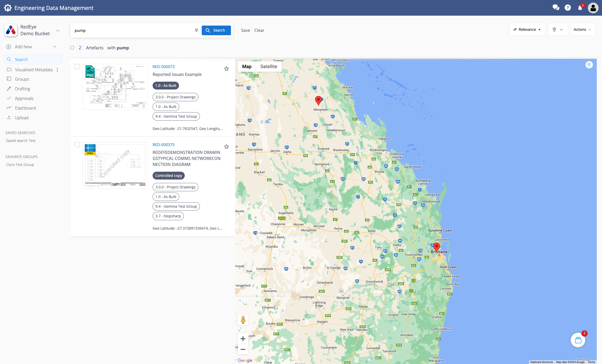Open the chat messages icon in the header

[x=556, y=8]
